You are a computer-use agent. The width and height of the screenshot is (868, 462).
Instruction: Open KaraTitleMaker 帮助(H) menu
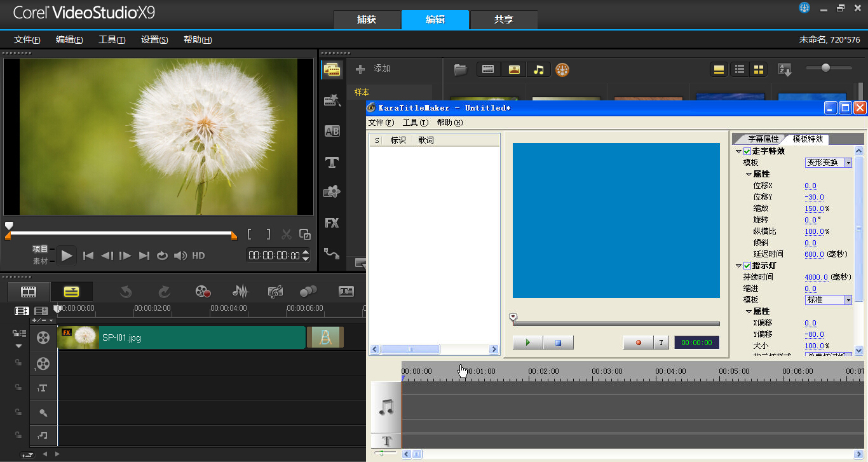point(449,123)
